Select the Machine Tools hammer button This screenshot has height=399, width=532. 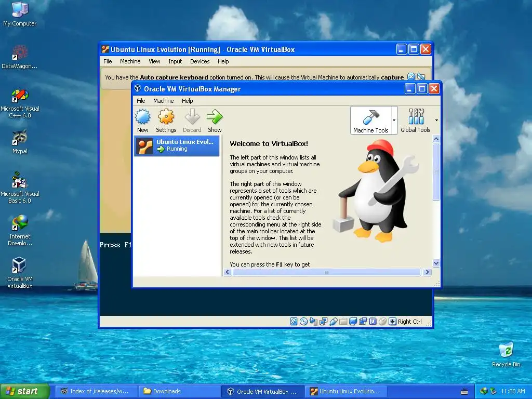371,120
